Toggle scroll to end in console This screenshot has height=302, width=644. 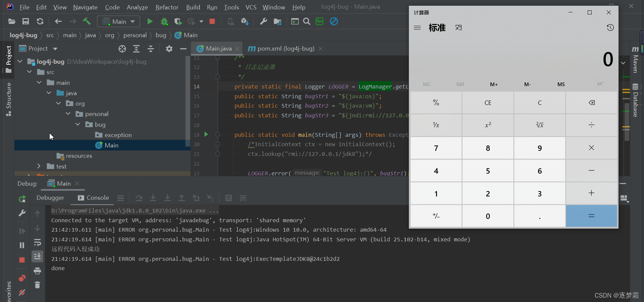[x=38, y=256]
